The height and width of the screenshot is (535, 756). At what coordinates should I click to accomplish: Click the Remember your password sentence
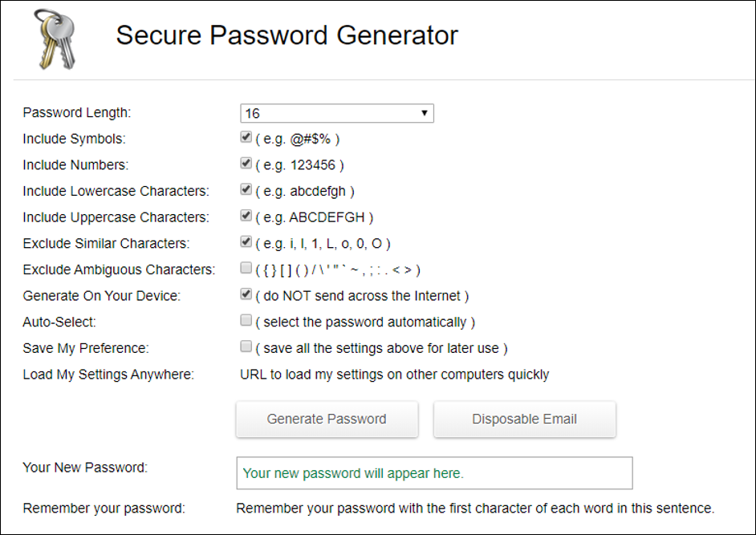[474, 509]
